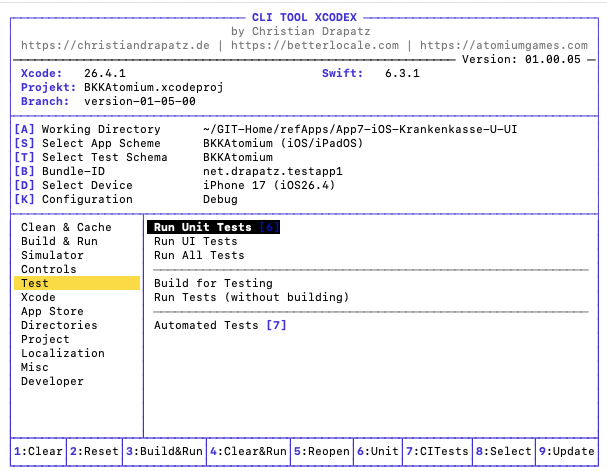Click the Xcode version 26.4.1
The image size is (607, 471).
105,73
